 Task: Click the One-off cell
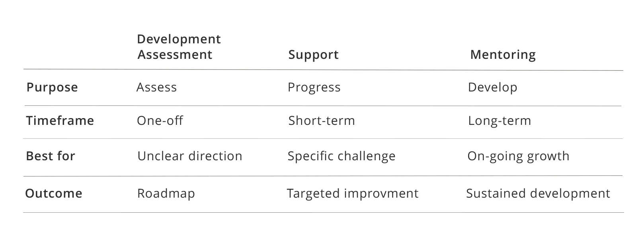pos(160,120)
